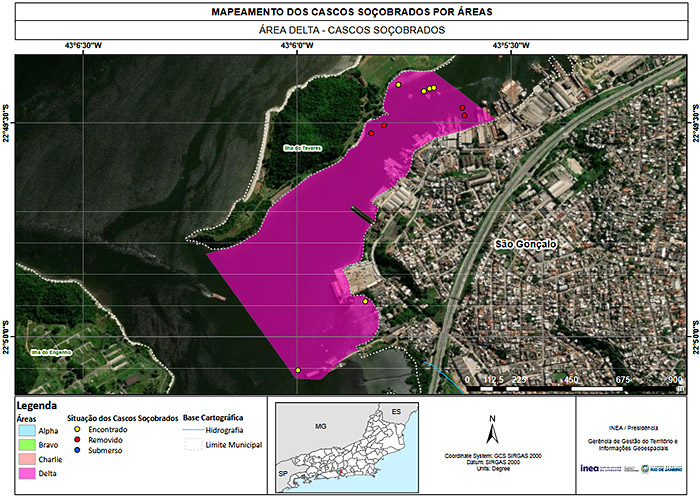700x497 pixels.
Task: Click subtitle ÁREA DELTA - CASCOS SOÇOBRADOS
Action: (352, 30)
